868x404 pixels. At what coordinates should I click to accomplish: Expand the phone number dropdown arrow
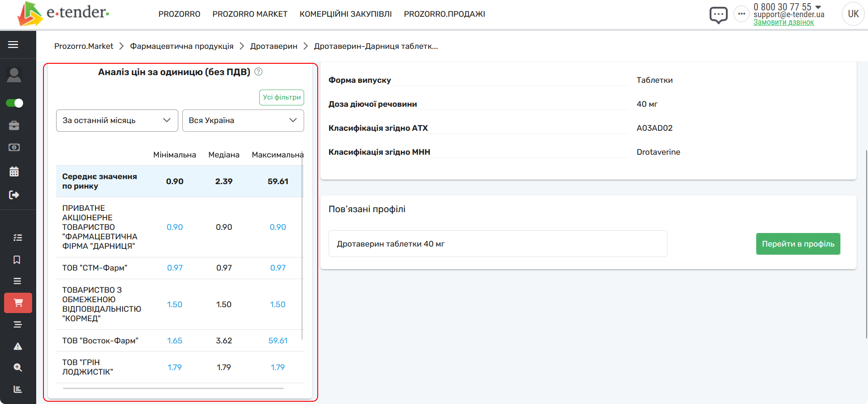[818, 7]
